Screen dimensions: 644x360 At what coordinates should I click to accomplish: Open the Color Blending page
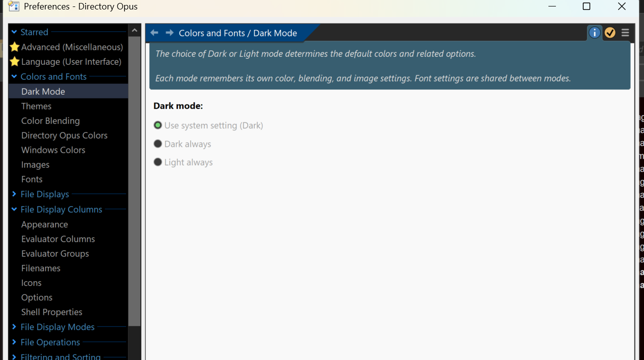point(50,121)
